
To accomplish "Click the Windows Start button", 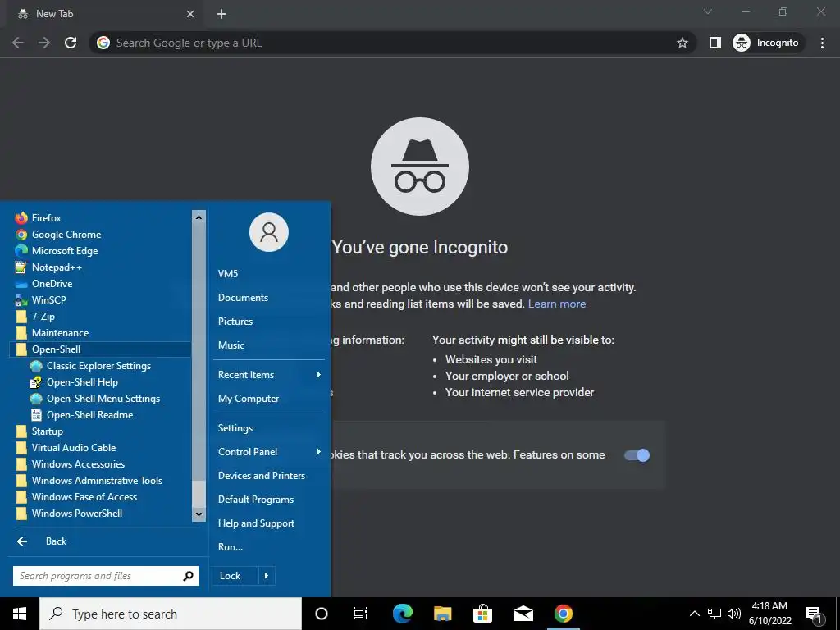I will pyautogui.click(x=20, y=614).
